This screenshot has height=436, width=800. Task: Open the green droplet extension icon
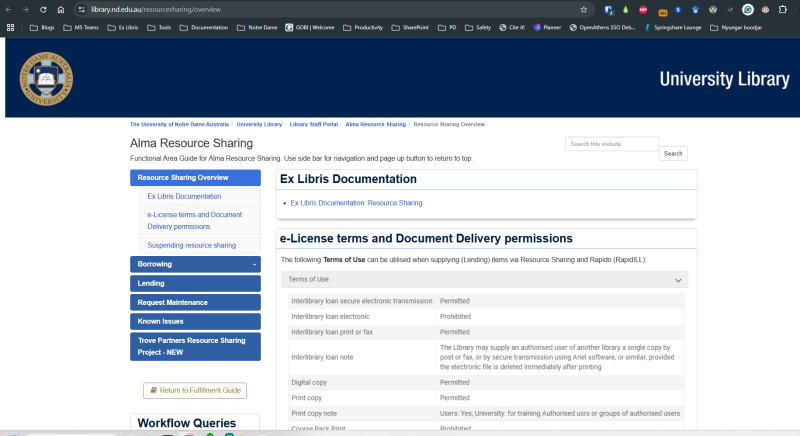pyautogui.click(x=626, y=10)
